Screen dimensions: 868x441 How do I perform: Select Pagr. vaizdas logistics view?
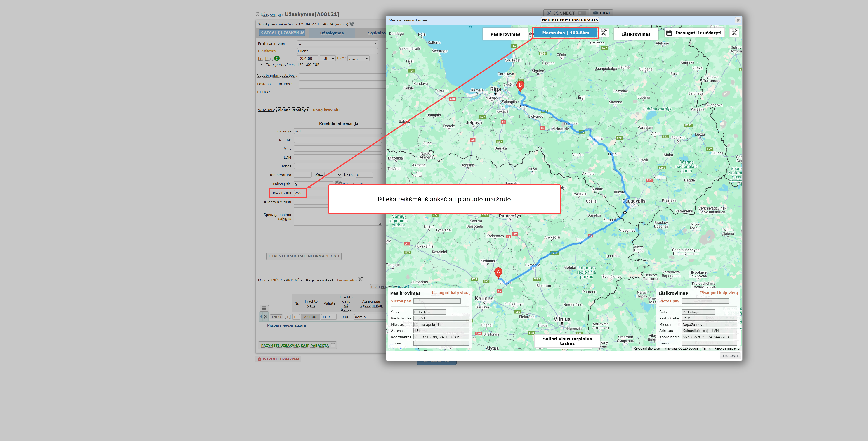318,280
